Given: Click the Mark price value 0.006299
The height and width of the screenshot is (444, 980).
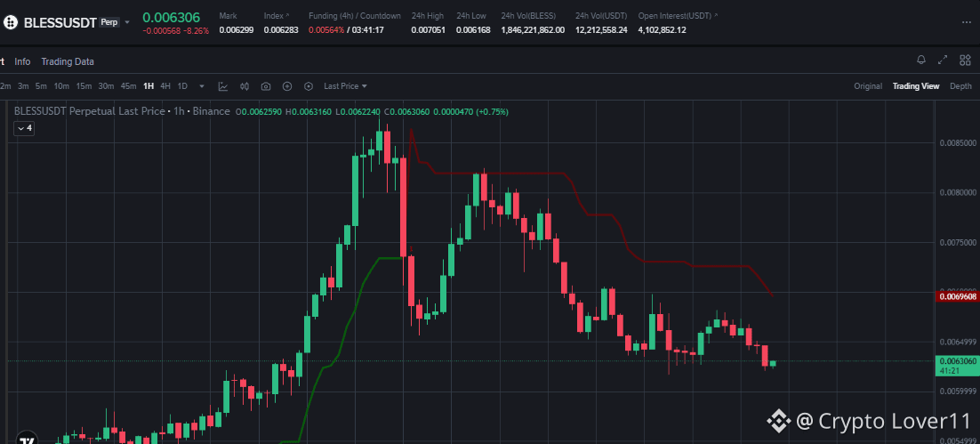Looking at the screenshot, I should click(x=236, y=30).
